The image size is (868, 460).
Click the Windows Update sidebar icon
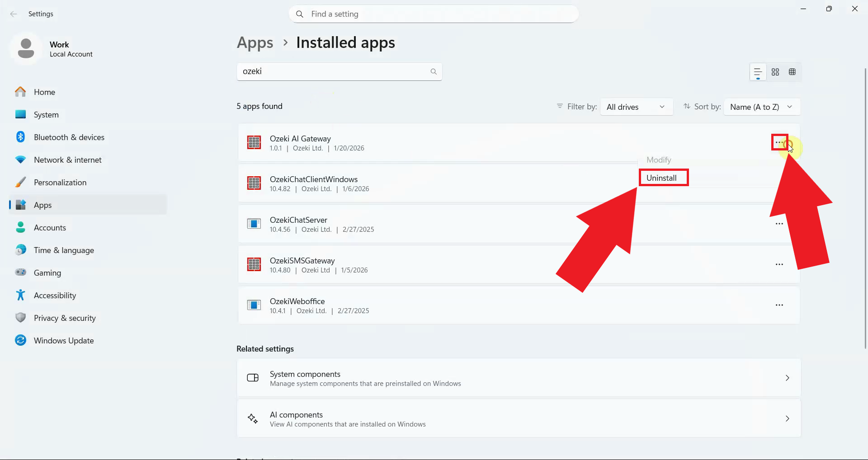20,340
